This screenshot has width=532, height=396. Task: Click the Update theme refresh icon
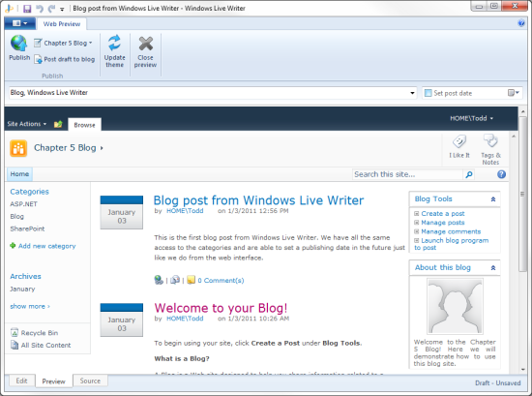[x=114, y=44]
